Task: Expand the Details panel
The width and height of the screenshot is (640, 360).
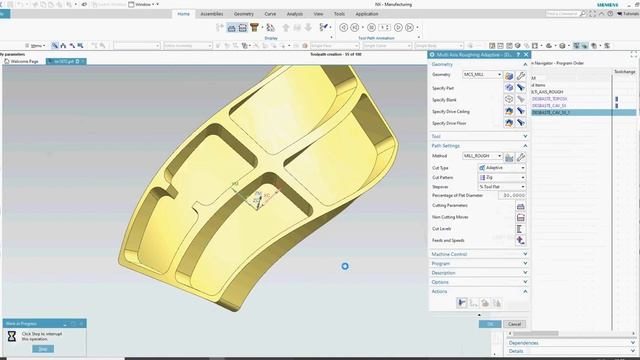Action: [633, 351]
